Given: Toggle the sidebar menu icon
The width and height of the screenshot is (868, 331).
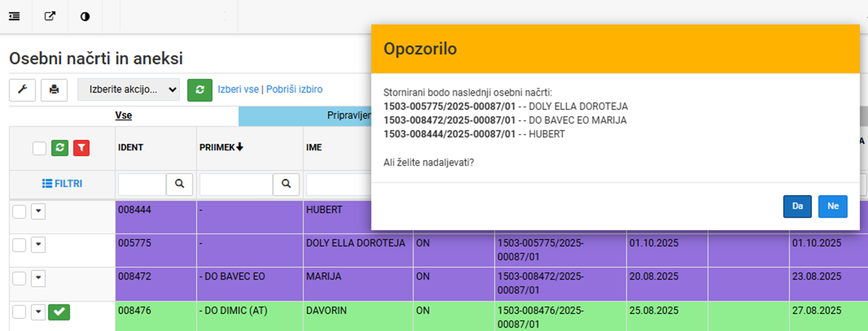Looking at the screenshot, I should tap(14, 16).
